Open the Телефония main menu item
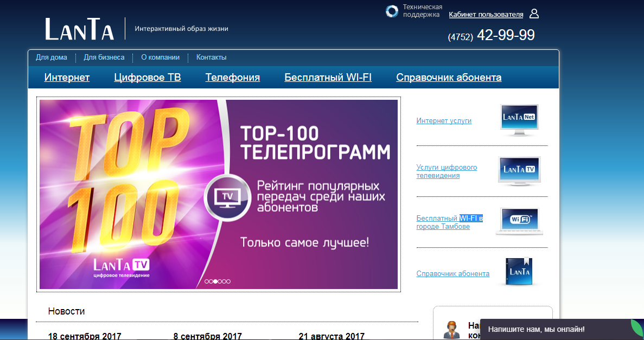The height and width of the screenshot is (340, 644). (x=232, y=78)
